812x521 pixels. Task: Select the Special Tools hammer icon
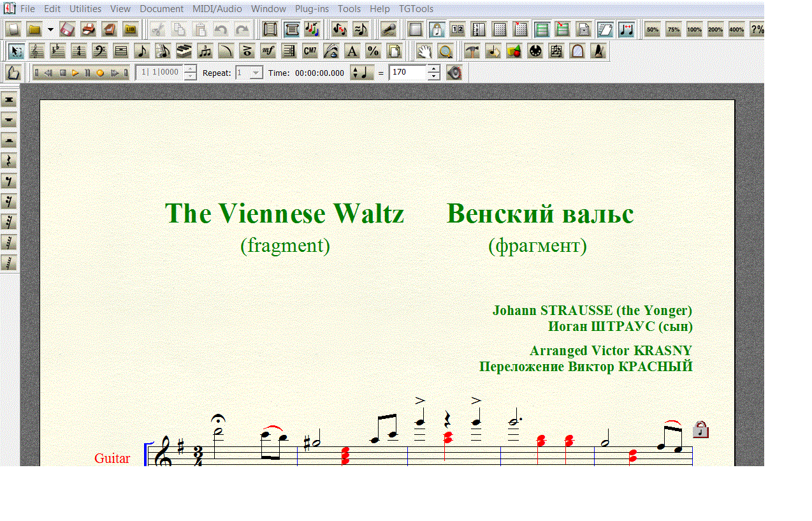(x=472, y=51)
